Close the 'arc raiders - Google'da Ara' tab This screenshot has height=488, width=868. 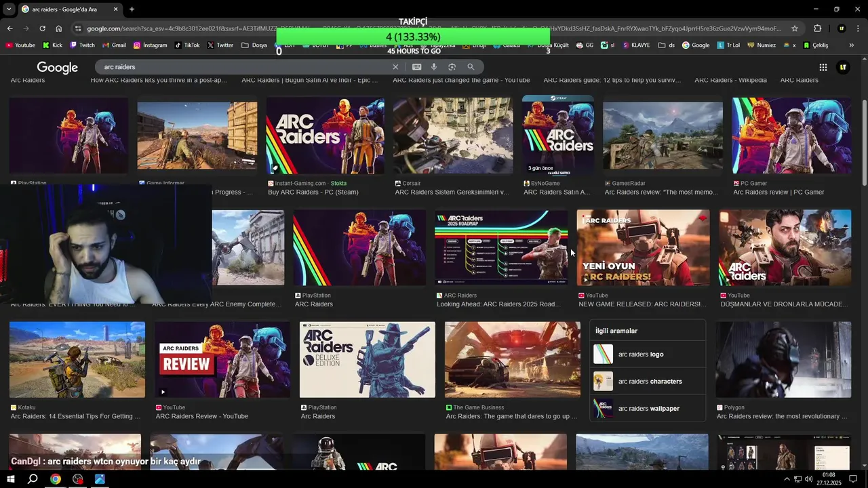pos(115,9)
